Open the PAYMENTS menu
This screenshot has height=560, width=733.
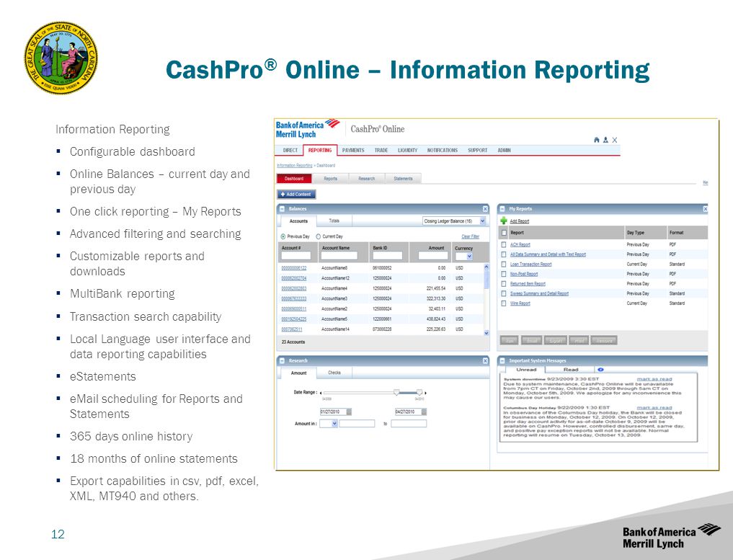353,150
